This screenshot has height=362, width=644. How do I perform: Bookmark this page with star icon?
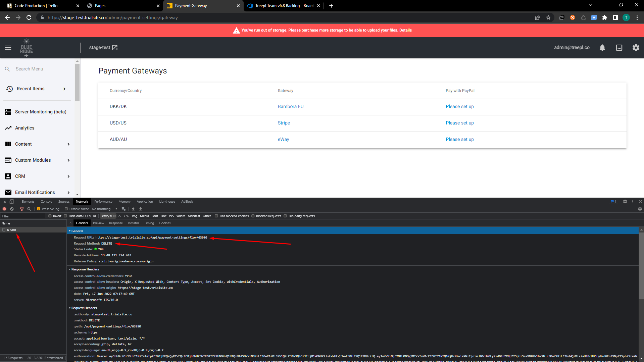coord(548,17)
